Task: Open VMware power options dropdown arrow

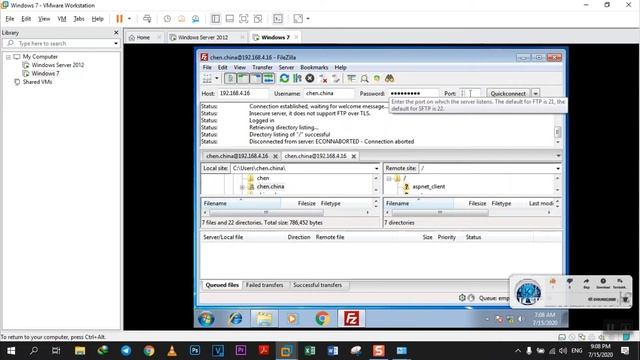Action: [129, 19]
